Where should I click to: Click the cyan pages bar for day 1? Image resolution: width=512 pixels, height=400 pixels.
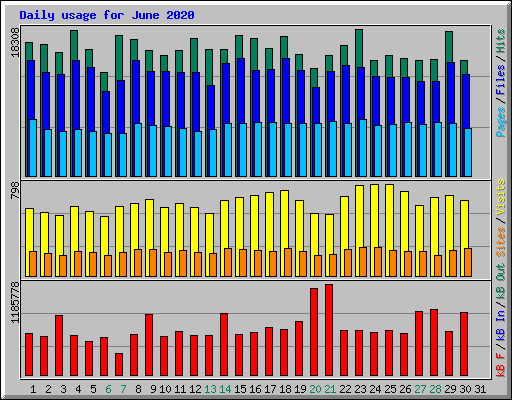[33, 148]
